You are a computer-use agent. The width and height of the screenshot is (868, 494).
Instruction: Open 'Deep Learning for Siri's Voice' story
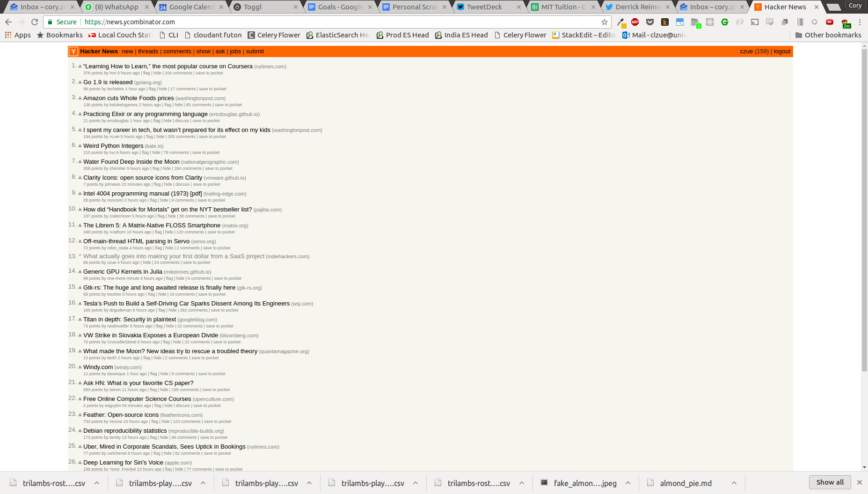pos(124,463)
